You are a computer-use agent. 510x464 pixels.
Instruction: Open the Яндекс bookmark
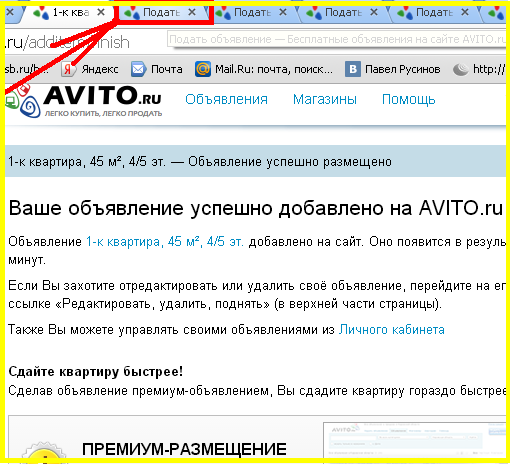[x=90, y=69]
